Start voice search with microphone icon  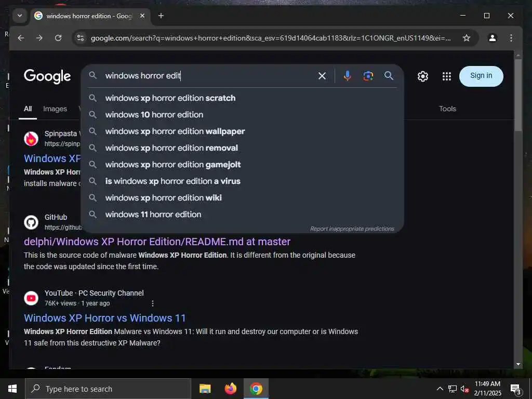pos(347,76)
